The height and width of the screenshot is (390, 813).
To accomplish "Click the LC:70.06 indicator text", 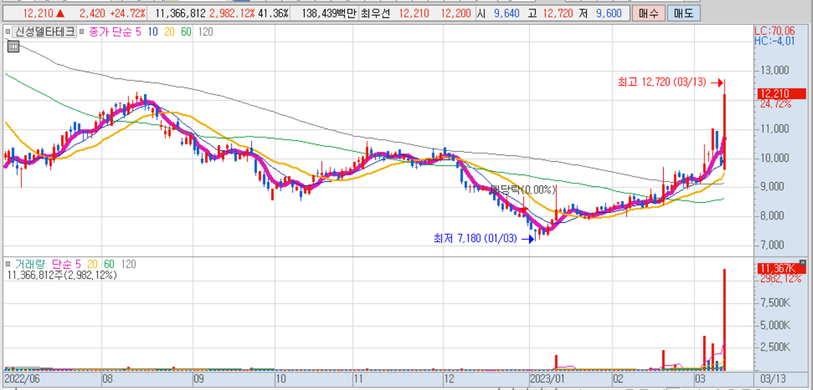I will [x=774, y=32].
